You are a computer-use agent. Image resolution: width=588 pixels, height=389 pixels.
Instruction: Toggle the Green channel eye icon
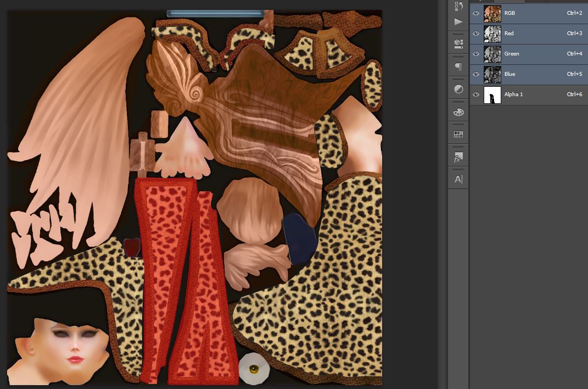pos(476,54)
